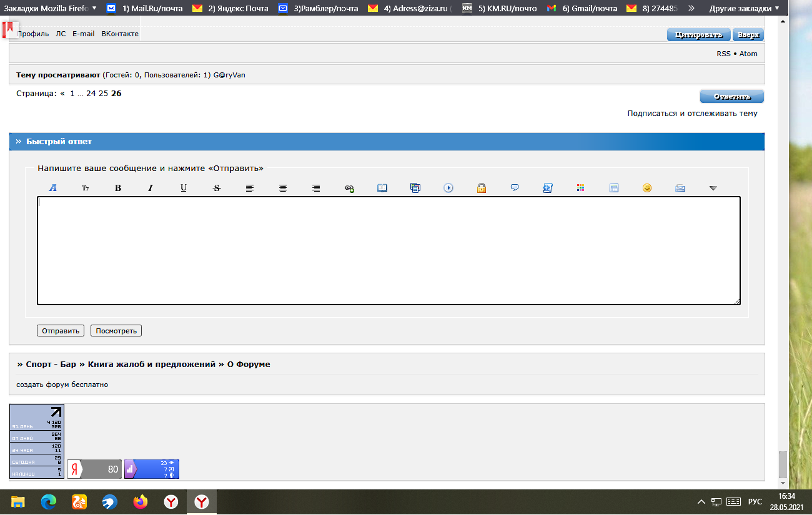Click the stacked windows icon in editor toolbar
Viewport: 812px width, 515px height.
(415, 188)
